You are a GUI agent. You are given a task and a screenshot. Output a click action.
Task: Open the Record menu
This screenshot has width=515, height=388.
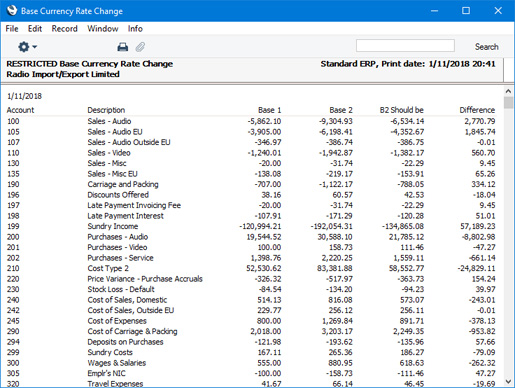point(64,29)
